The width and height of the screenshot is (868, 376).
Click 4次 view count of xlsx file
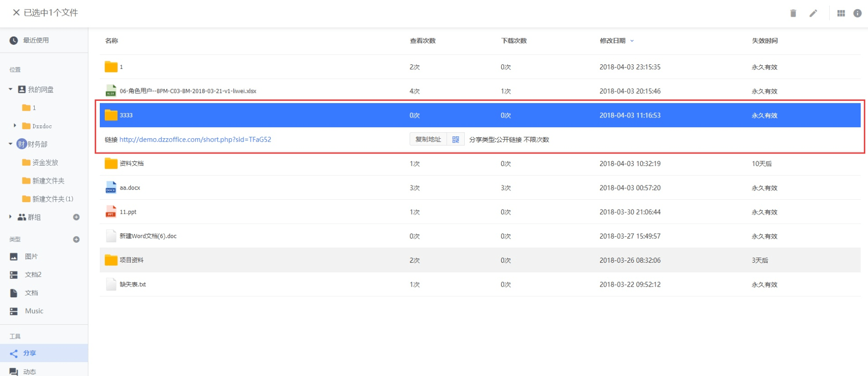415,91
